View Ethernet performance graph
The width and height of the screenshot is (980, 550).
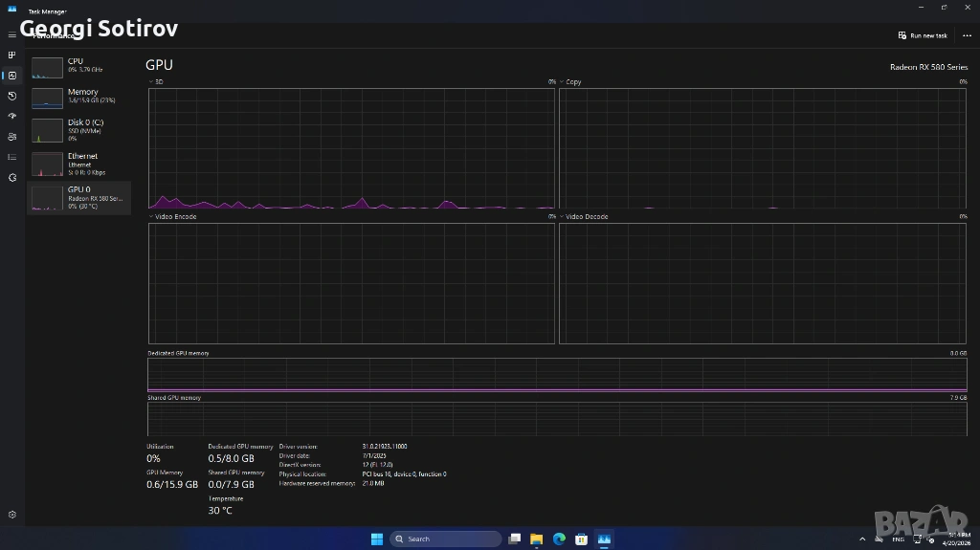78,164
